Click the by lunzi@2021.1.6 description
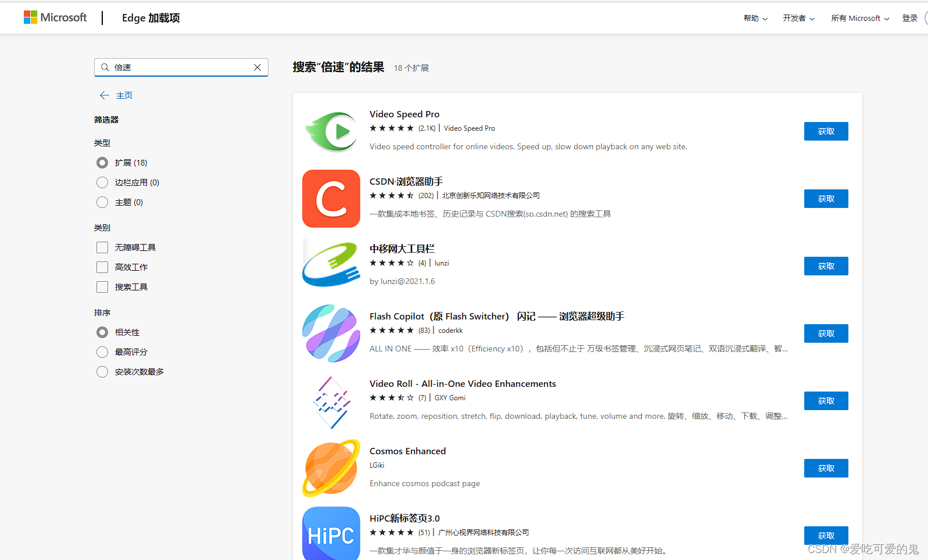Viewport: 928px width, 560px height. [x=402, y=281]
